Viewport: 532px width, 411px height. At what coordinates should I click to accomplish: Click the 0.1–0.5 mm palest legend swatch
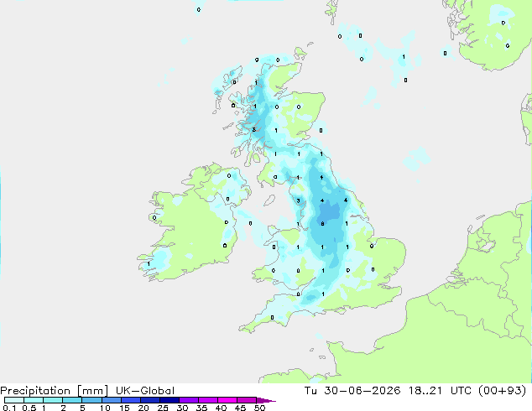point(14,400)
